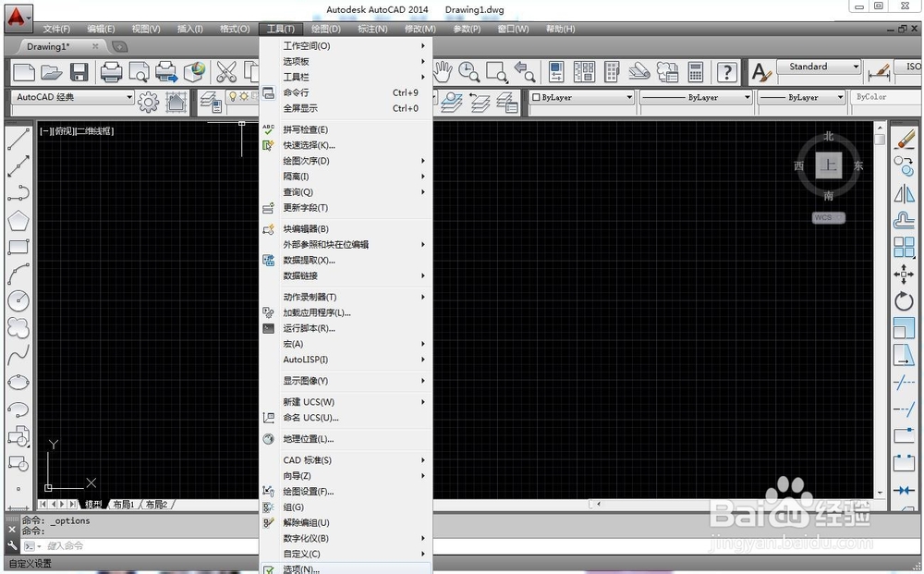Select the Zoom Window tool
This screenshot has width=924, height=574.
tap(496, 72)
